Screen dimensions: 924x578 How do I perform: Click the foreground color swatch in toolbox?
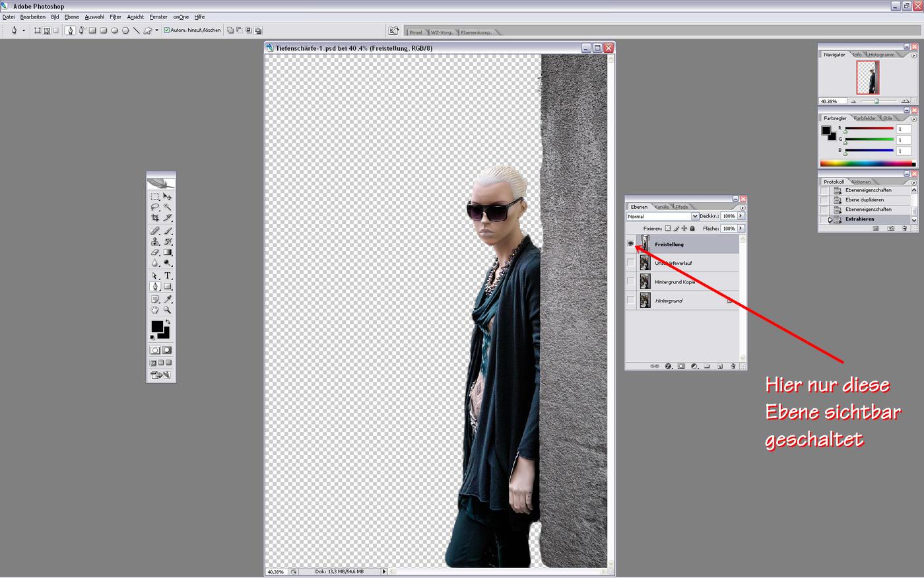157,326
